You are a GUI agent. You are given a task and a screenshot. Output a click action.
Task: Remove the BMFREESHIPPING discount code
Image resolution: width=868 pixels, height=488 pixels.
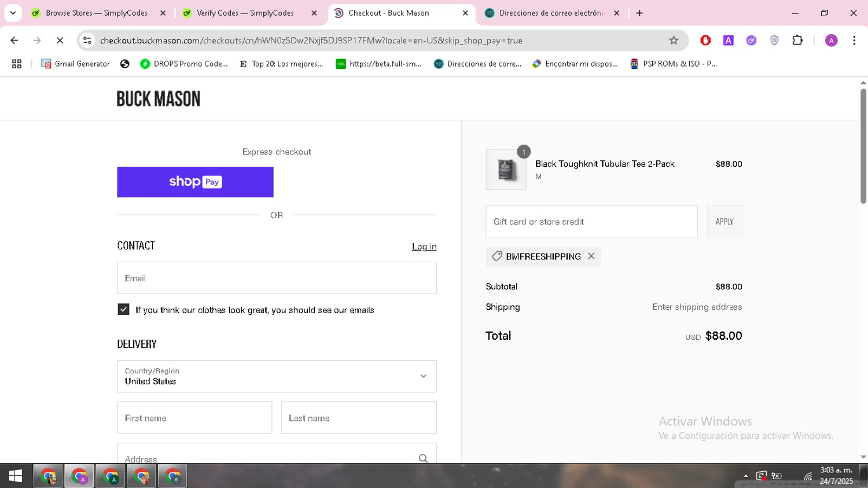click(591, 256)
